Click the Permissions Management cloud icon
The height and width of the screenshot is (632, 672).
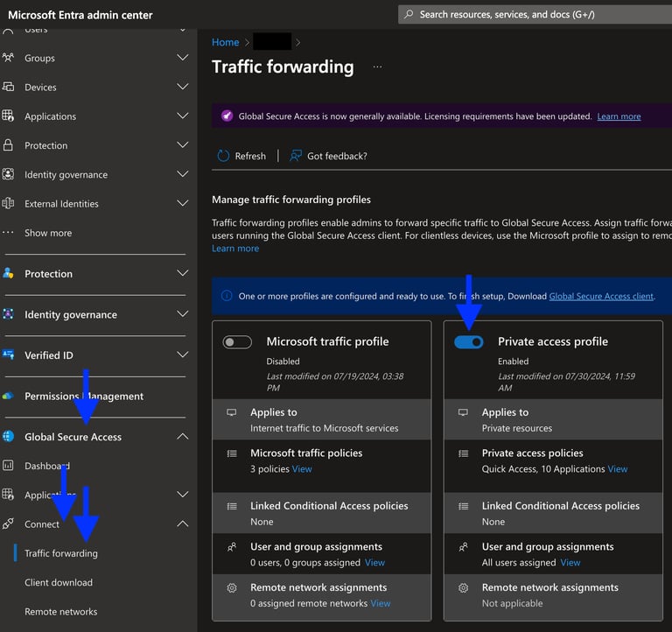click(x=8, y=396)
